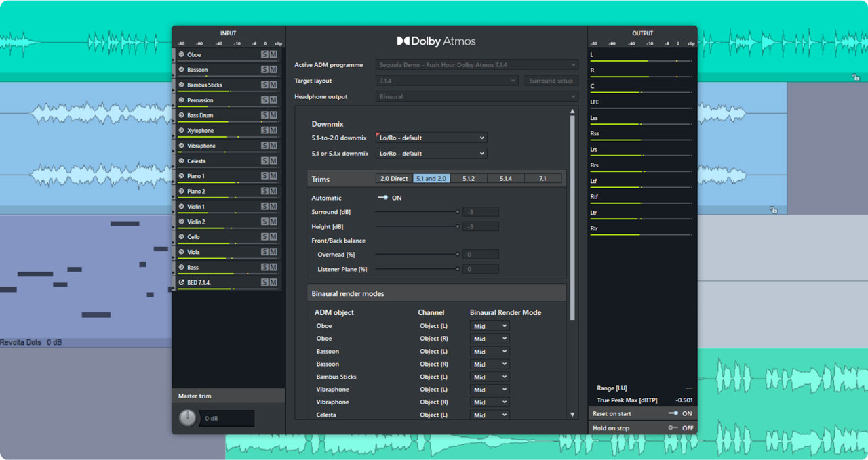
Task: Click the Listener Plane [%] slider
Action: click(418, 269)
